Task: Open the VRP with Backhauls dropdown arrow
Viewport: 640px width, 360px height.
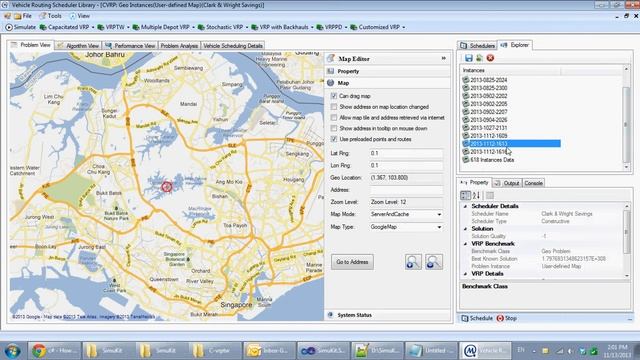Action: click(x=312, y=27)
